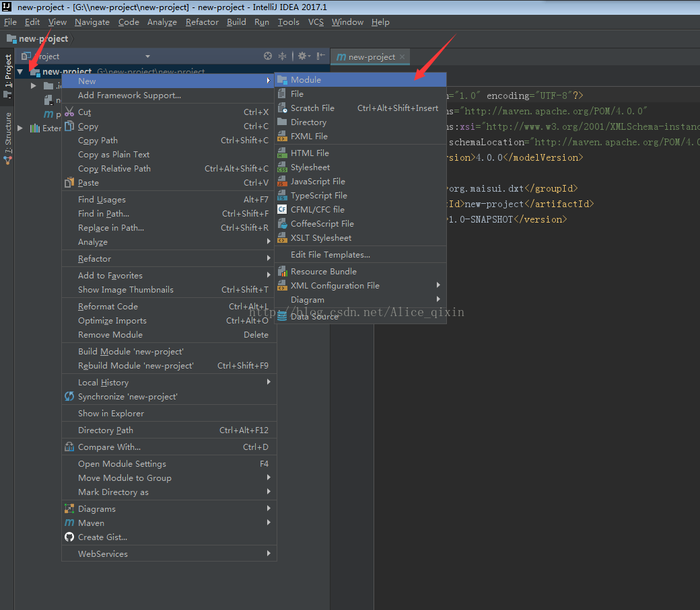Click the Directory folder icon in submenu
The image size is (700, 610).
click(282, 121)
